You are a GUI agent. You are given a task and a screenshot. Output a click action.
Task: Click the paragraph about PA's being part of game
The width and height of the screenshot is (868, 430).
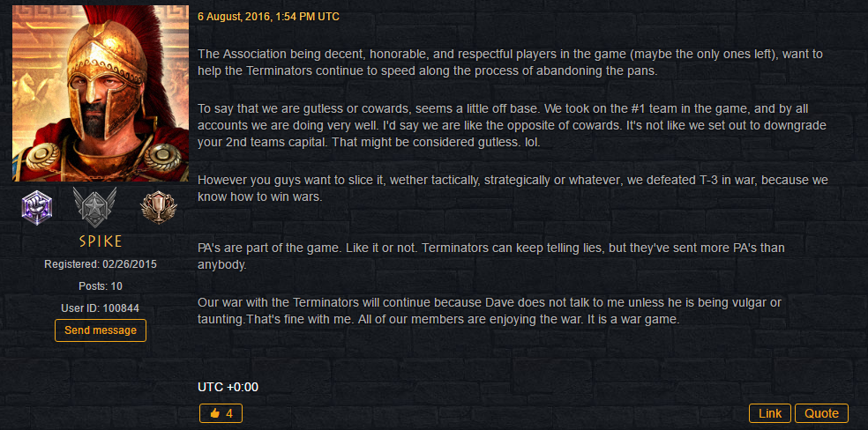point(491,256)
